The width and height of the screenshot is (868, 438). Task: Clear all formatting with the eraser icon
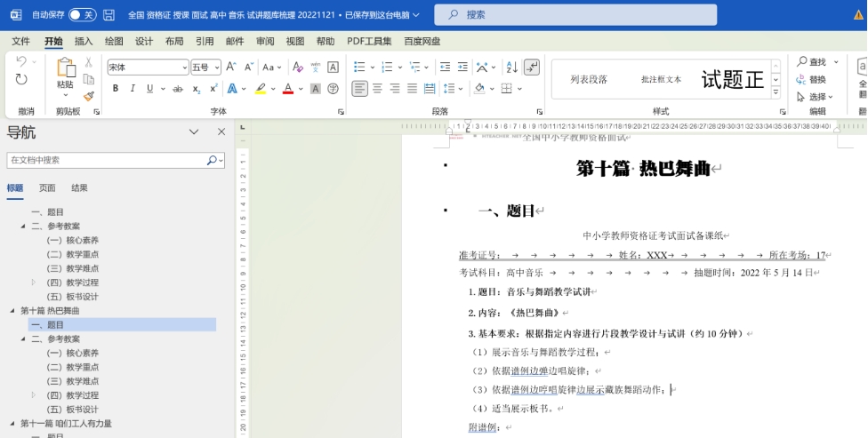pos(298,68)
